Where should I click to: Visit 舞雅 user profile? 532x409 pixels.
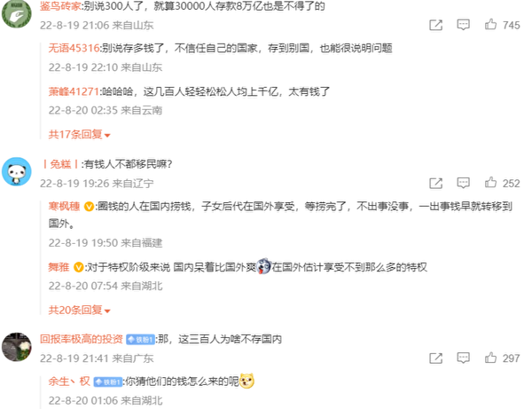click(59, 267)
